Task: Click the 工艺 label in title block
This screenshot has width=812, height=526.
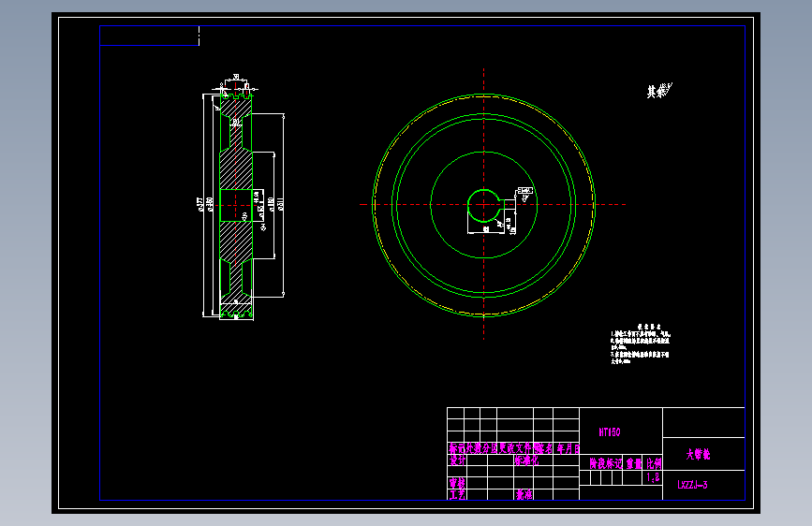Action: point(457,495)
